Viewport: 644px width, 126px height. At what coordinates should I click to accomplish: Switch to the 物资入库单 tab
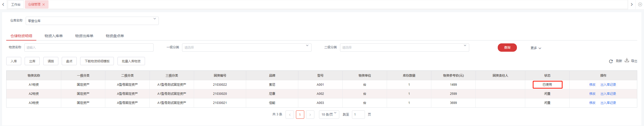pos(54,36)
